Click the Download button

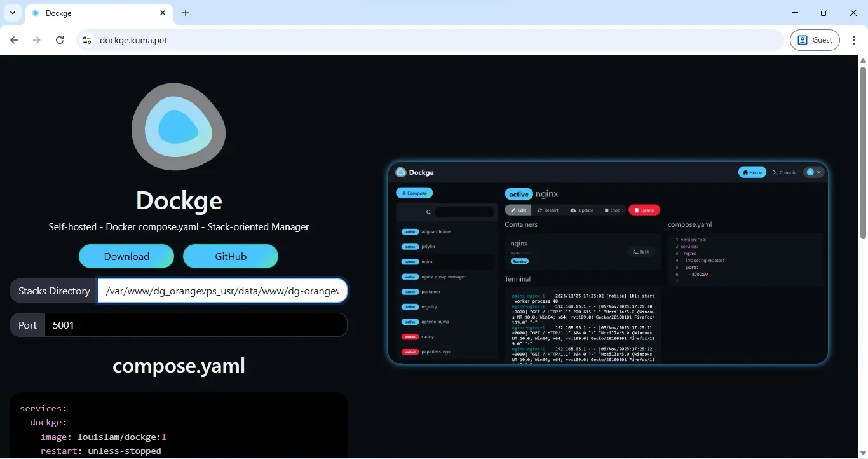coord(126,256)
